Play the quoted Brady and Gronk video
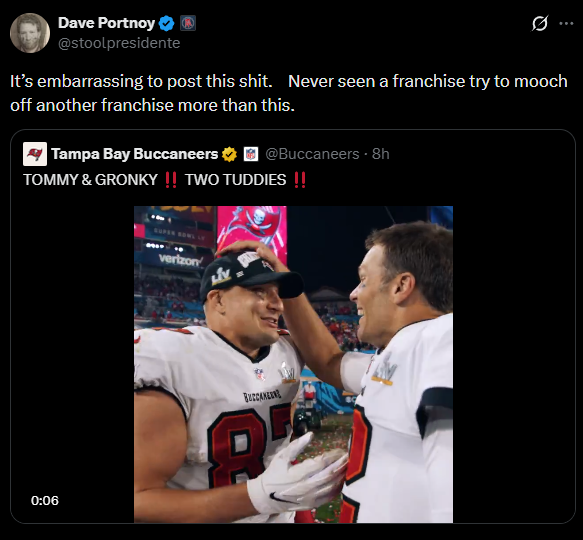 [x=293, y=364]
